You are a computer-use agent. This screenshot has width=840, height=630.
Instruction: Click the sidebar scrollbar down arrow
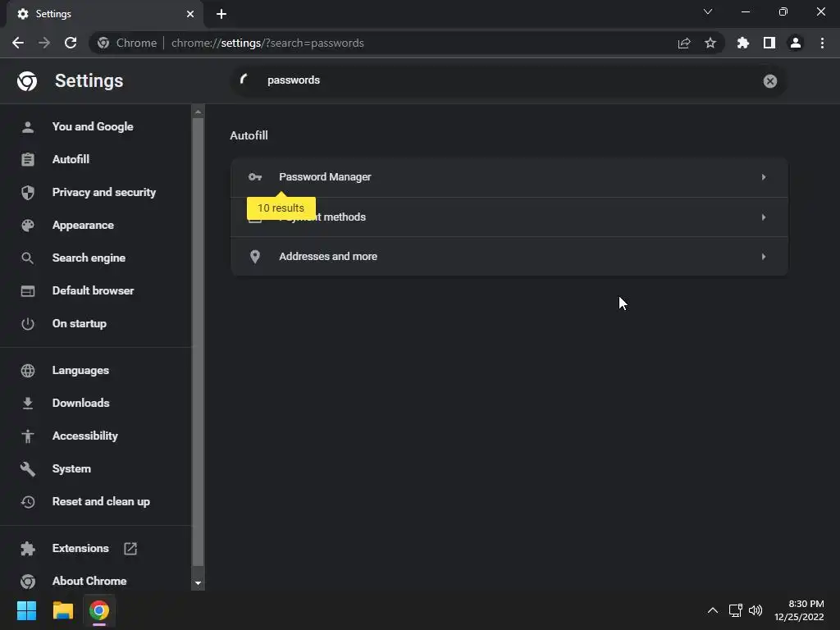198,583
